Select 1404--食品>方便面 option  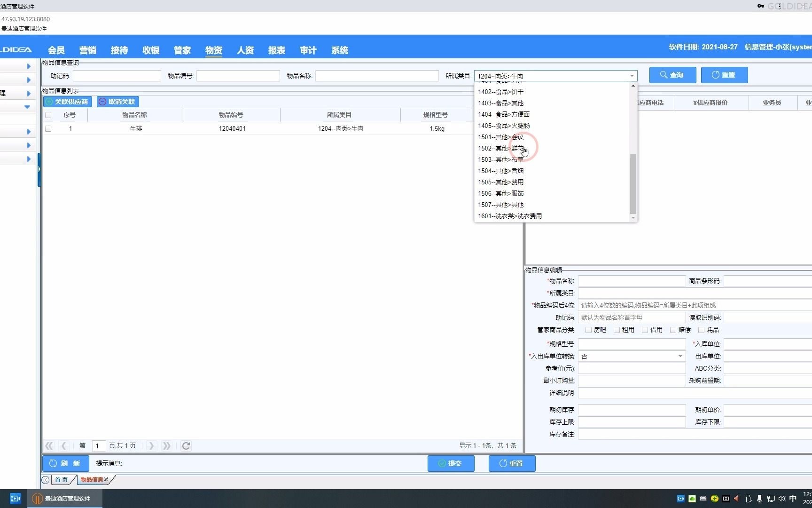(552, 114)
